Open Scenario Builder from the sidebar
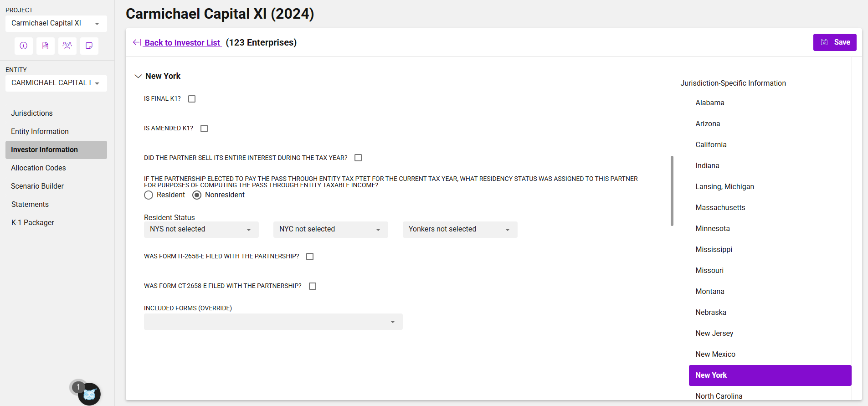 click(37, 186)
